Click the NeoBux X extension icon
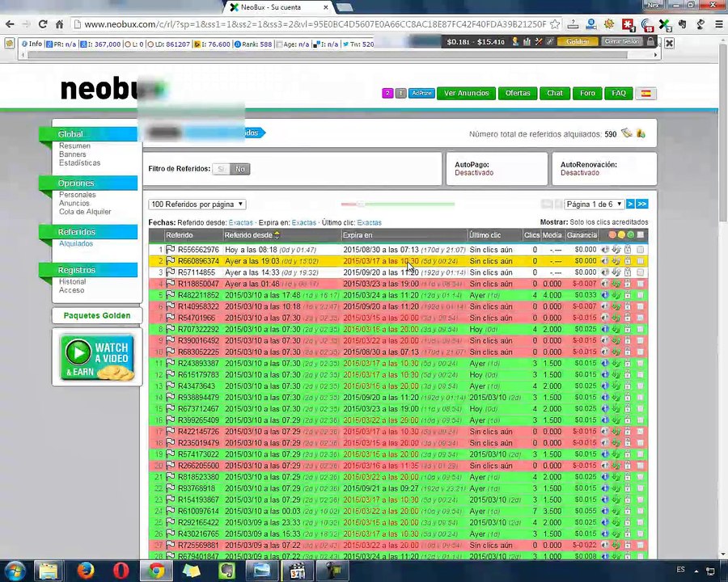 click(x=664, y=24)
